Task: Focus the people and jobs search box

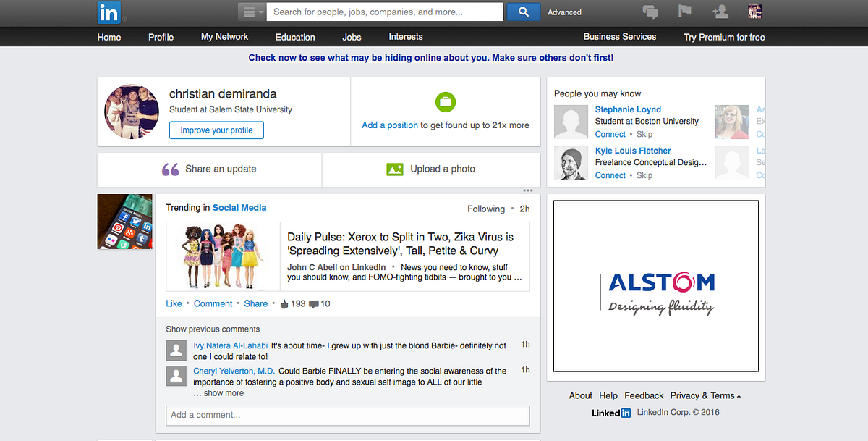Action: (x=385, y=12)
